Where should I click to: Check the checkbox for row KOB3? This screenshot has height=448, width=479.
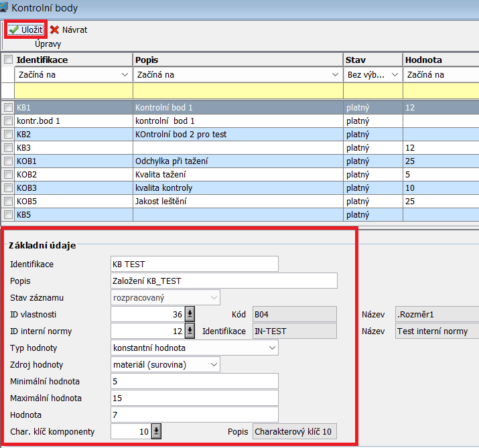click(x=7, y=188)
